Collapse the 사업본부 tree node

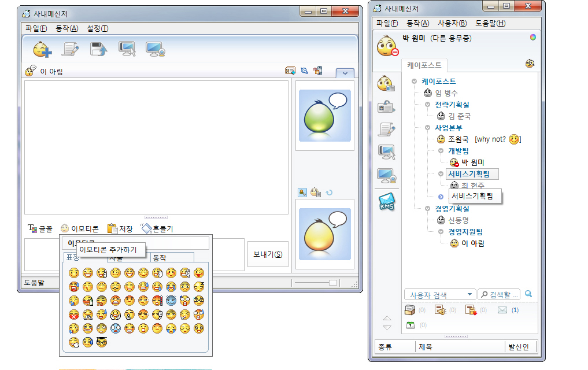point(428,128)
